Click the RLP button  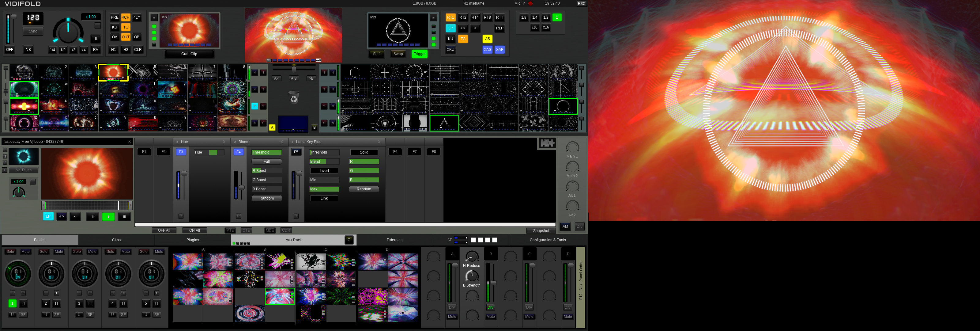[x=499, y=28]
